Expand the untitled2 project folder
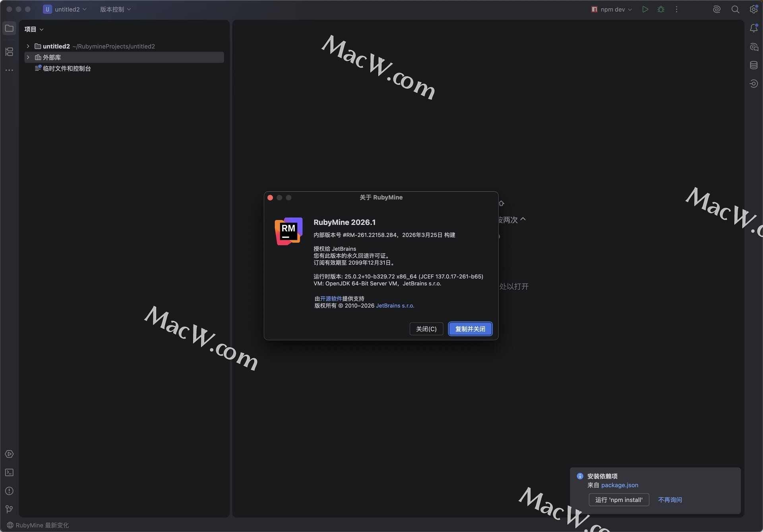 tap(28, 46)
